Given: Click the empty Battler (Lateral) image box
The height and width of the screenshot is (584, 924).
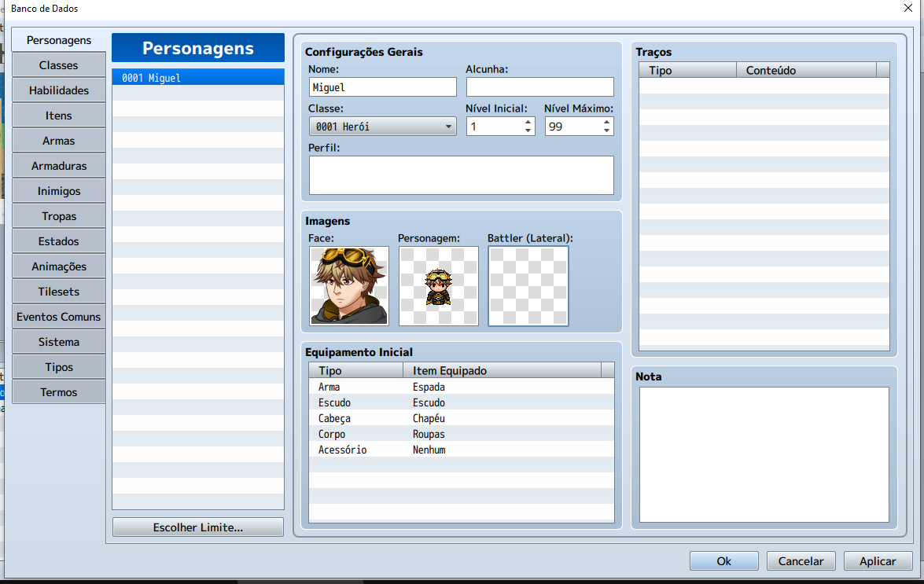Looking at the screenshot, I should pyautogui.click(x=528, y=285).
